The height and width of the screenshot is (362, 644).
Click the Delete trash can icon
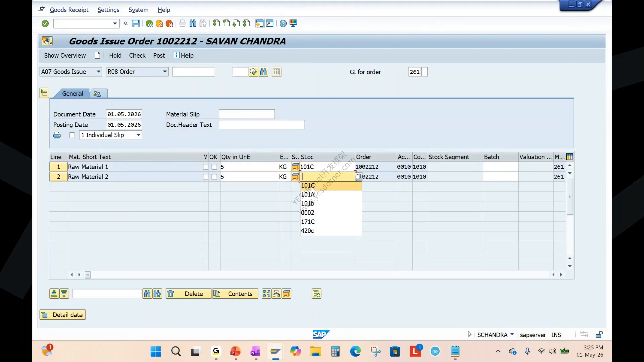pos(170,294)
